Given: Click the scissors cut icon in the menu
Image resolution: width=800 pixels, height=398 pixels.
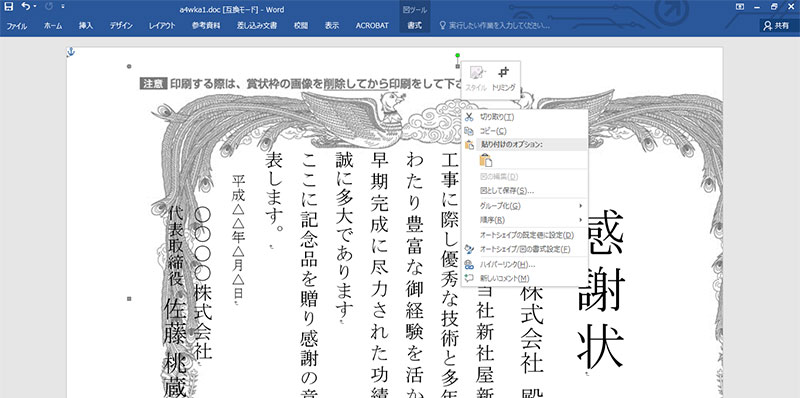Looking at the screenshot, I should [x=469, y=117].
